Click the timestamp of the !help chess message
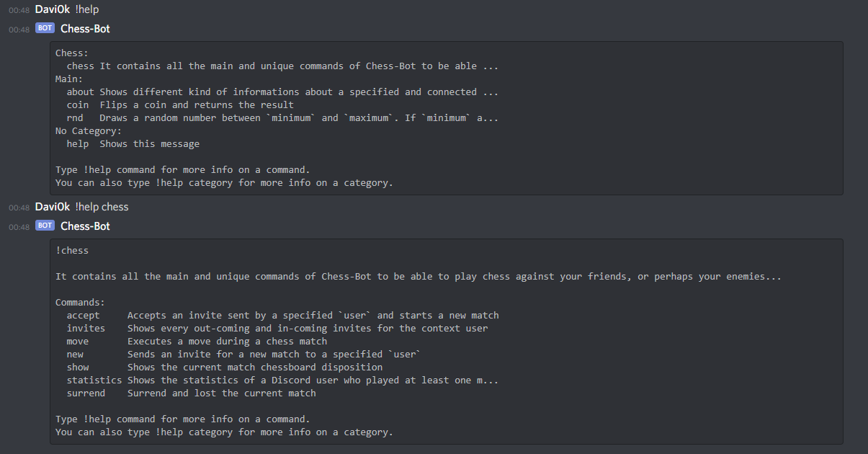868x454 pixels. (19, 208)
